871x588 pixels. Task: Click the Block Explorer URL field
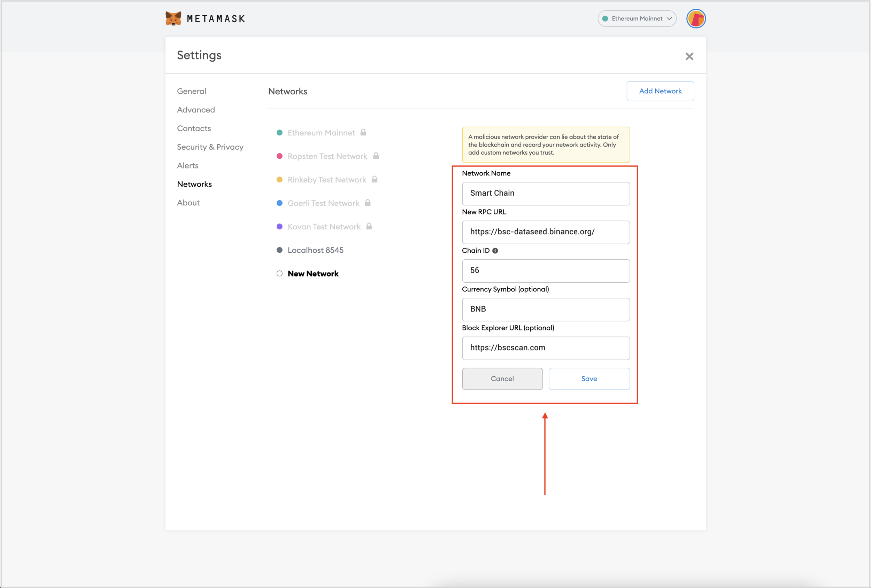[546, 348]
